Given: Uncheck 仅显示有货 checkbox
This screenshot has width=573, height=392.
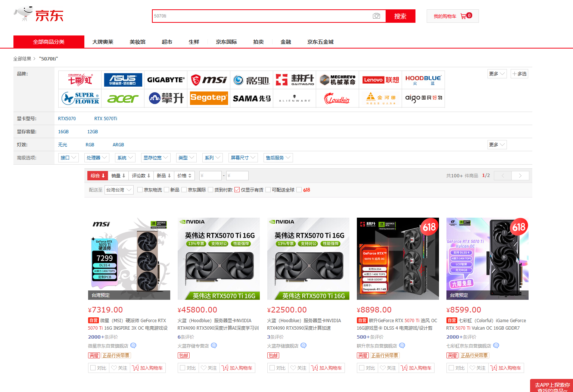Looking at the screenshot, I should pyautogui.click(x=237, y=190).
